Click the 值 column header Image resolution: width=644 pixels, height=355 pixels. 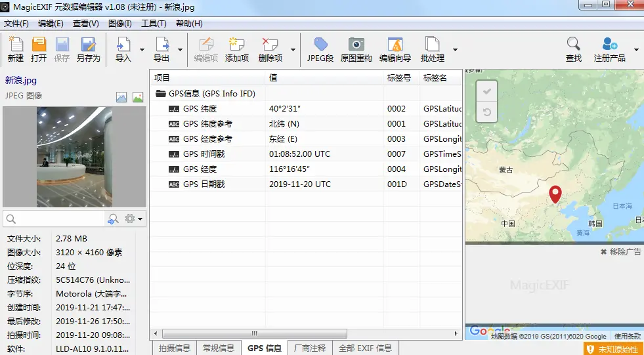[324, 77]
